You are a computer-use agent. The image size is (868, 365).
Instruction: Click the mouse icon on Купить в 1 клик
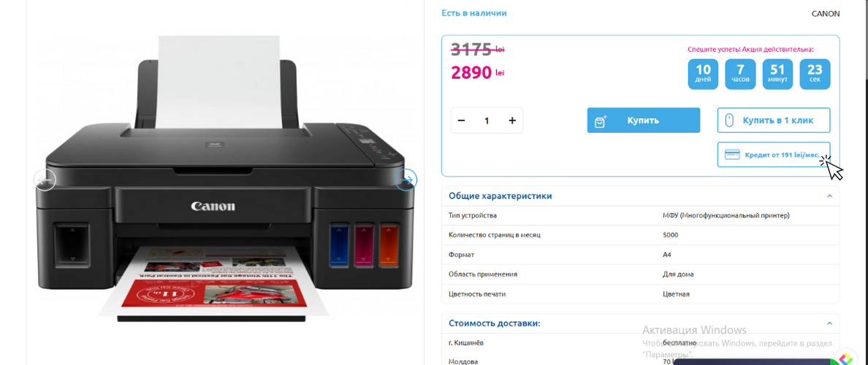729,120
